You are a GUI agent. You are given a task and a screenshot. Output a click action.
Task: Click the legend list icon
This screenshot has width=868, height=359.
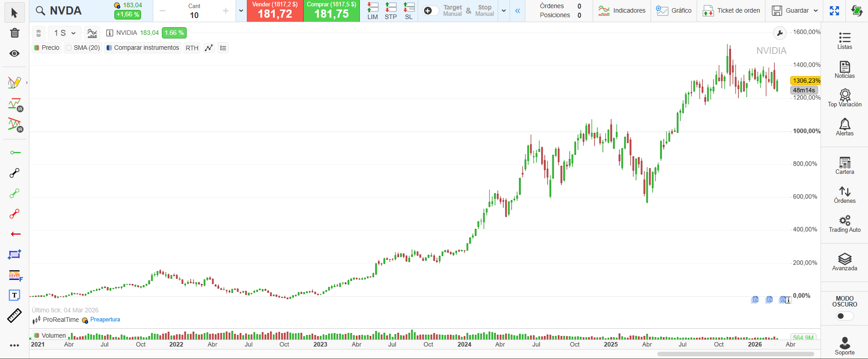click(223, 48)
